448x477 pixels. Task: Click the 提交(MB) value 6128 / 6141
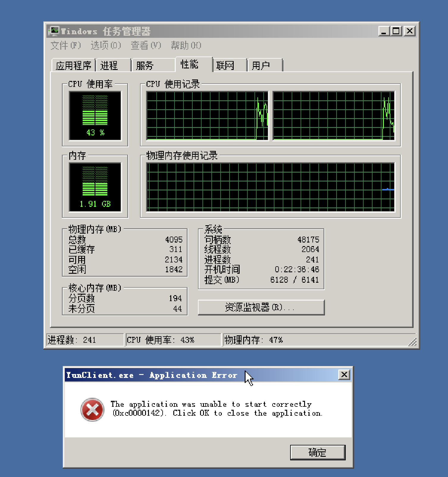coord(295,280)
